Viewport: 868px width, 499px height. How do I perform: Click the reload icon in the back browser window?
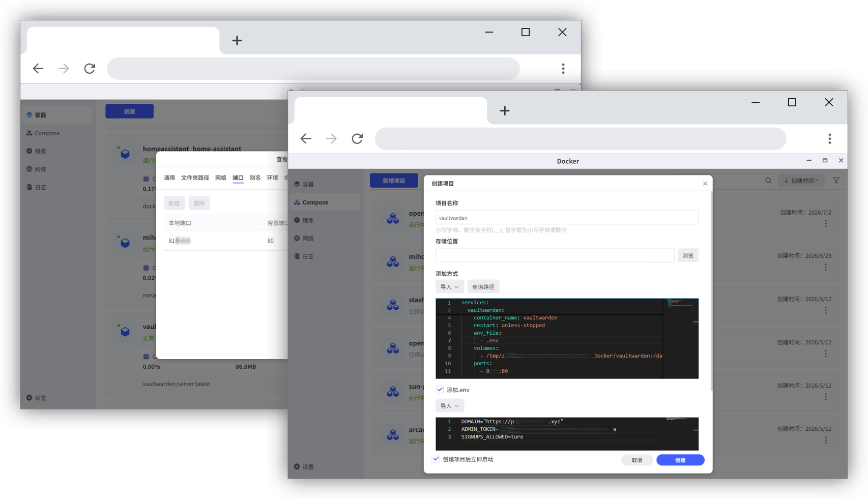90,68
